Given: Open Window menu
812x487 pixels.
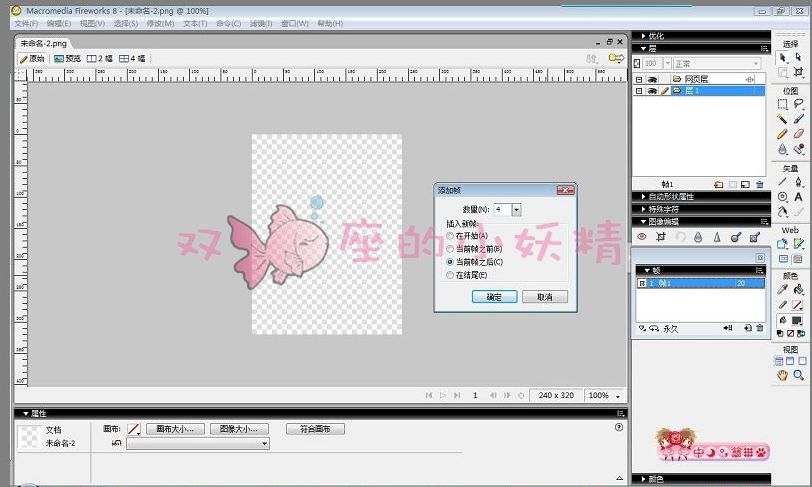Looking at the screenshot, I should 295,23.
